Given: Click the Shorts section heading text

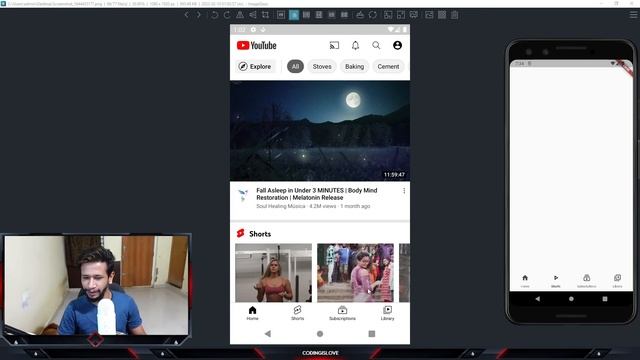Looking at the screenshot, I should tap(260, 234).
